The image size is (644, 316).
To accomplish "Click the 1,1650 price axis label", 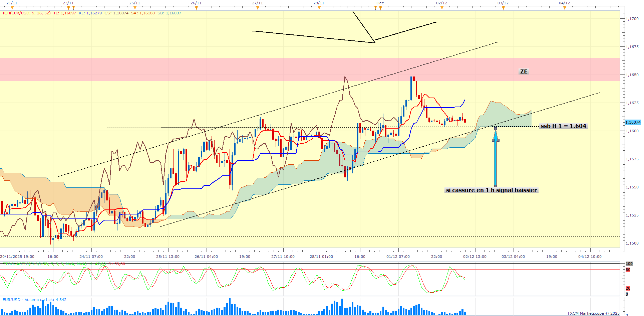I will coord(632,75).
